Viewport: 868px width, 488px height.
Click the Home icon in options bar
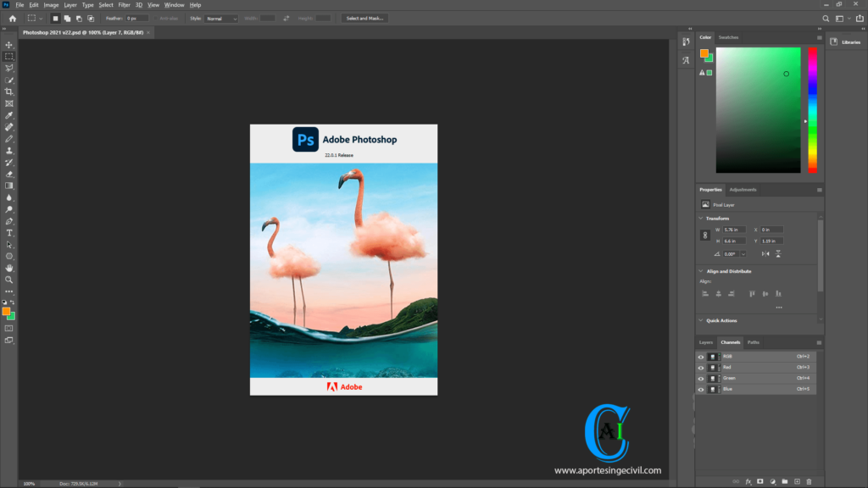click(x=12, y=18)
